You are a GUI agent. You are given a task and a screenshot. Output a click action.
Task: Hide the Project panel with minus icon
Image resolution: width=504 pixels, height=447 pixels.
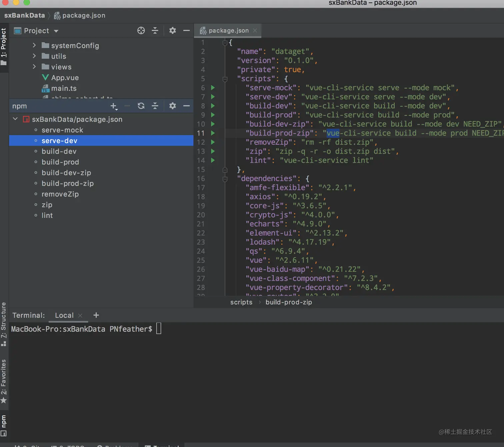[186, 31]
